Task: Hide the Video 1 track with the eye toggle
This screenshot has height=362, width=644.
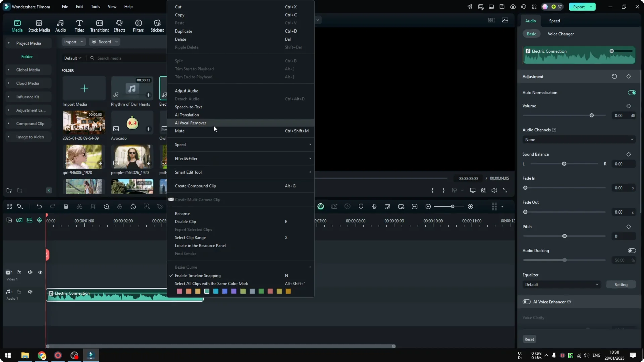Action: (x=40, y=272)
